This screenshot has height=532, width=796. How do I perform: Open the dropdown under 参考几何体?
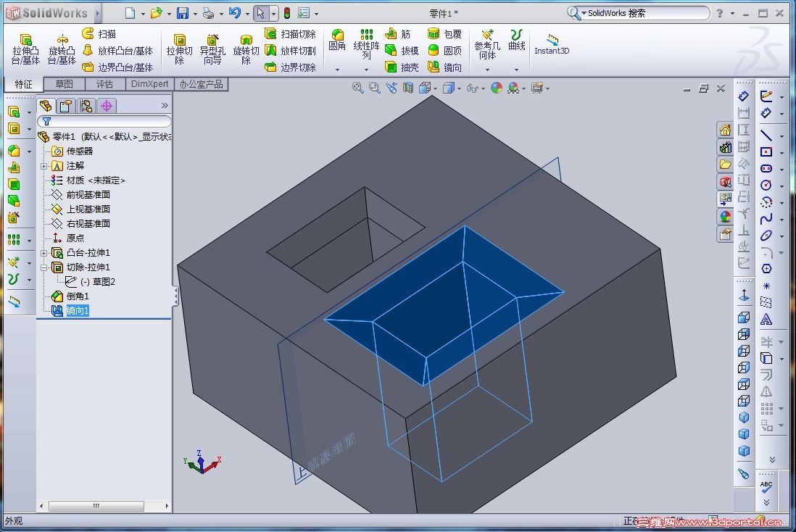point(487,69)
